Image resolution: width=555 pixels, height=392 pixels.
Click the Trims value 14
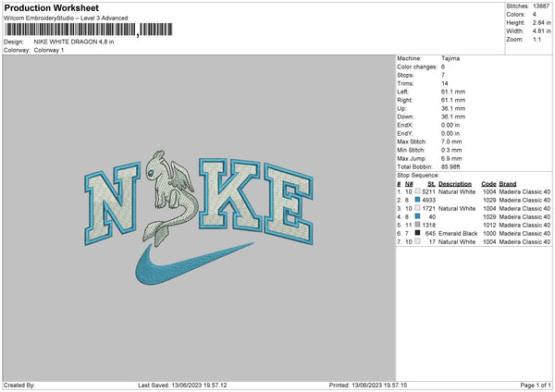[445, 83]
